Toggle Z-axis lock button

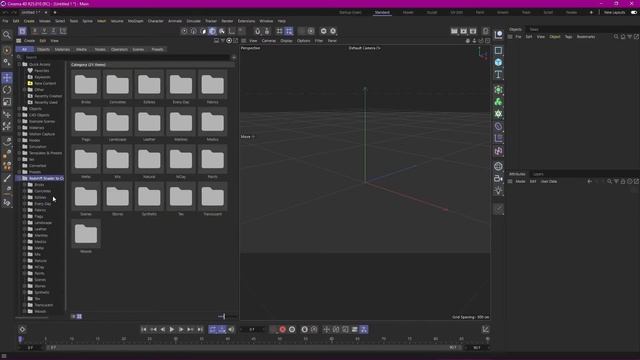tap(53, 31)
